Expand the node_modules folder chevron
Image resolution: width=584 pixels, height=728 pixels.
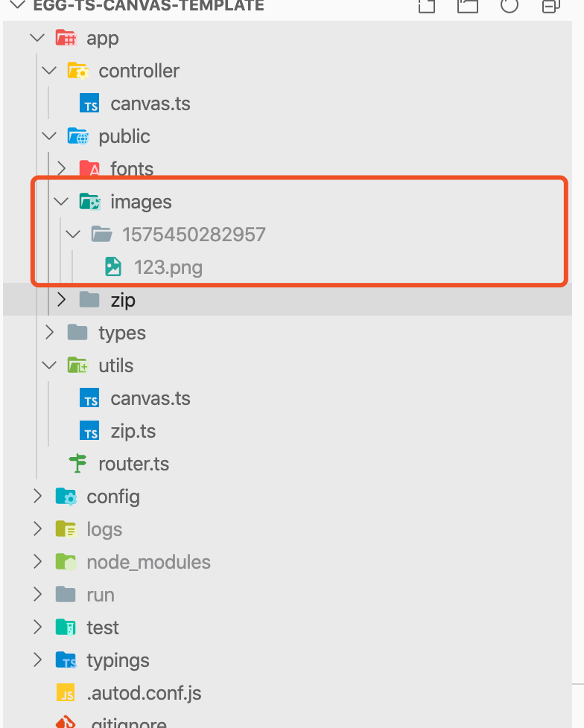[x=38, y=562]
